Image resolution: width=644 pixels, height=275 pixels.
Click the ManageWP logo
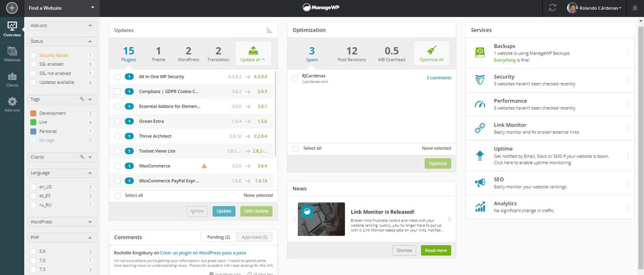(321, 8)
